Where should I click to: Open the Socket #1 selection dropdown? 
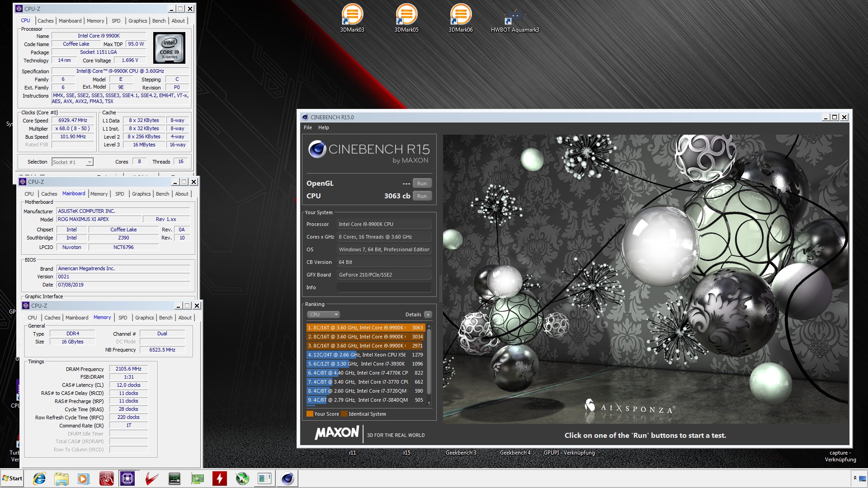click(x=72, y=162)
